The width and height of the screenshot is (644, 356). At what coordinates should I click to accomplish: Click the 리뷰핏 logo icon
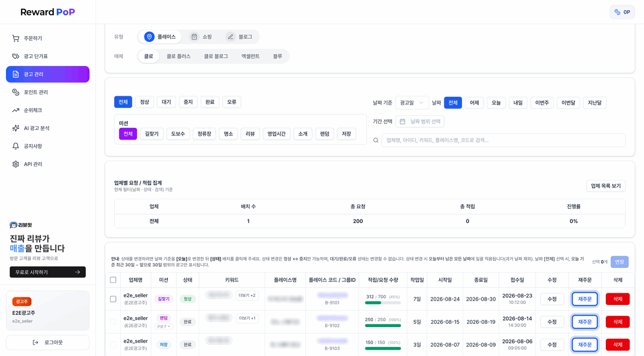click(13, 225)
